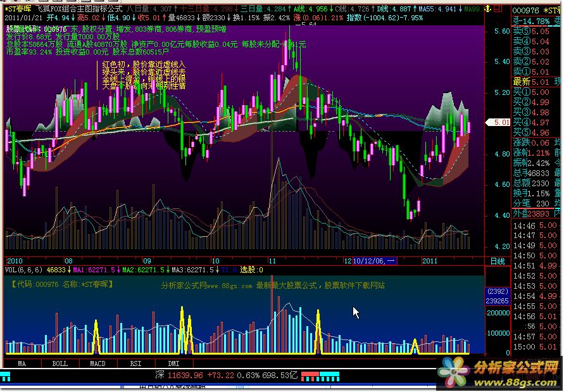This screenshot has width=564, height=392.
Task: Click the red split-window icon by the anchor
Action: 498,9
